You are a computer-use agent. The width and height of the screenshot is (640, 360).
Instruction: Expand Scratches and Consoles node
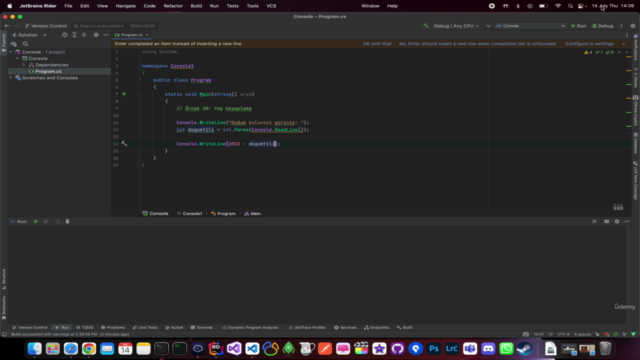pyautogui.click(x=11, y=78)
